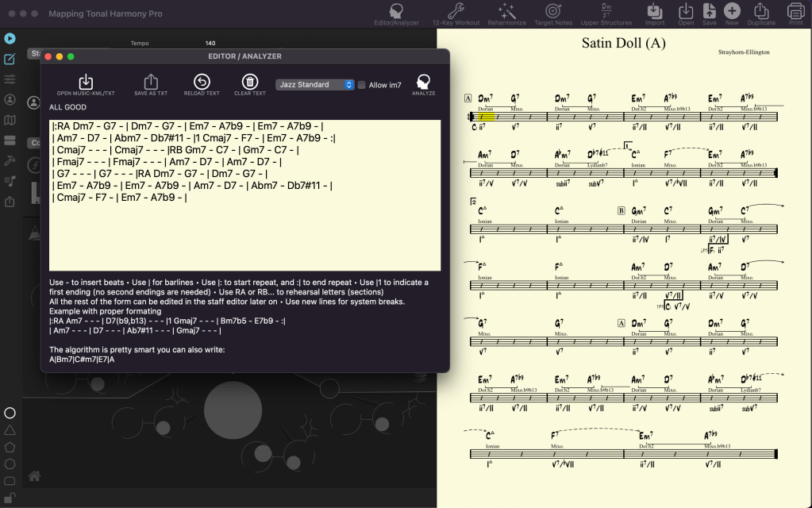Clear text using the trash icon
This screenshot has height=508, width=812.
pos(249,83)
